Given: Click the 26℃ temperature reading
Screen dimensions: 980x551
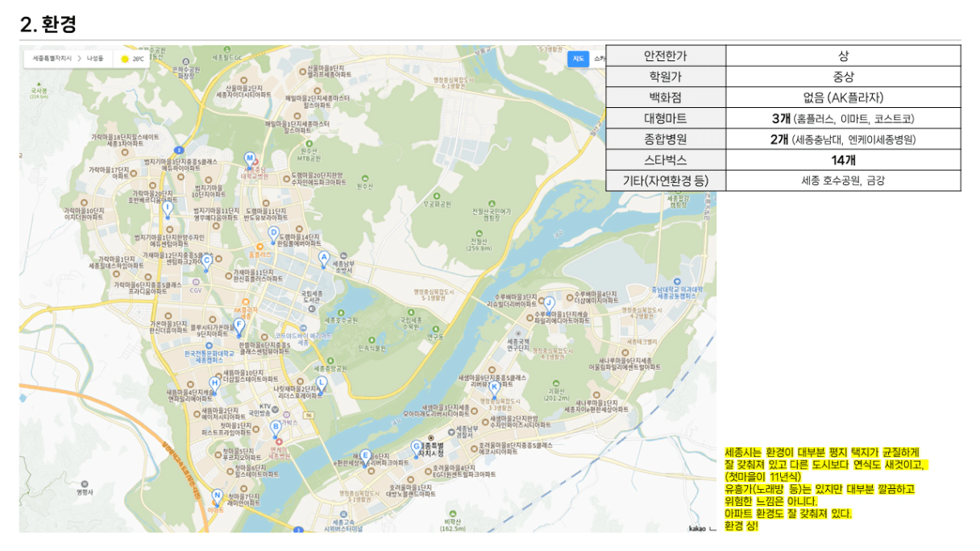Looking at the screenshot, I should (x=139, y=59).
